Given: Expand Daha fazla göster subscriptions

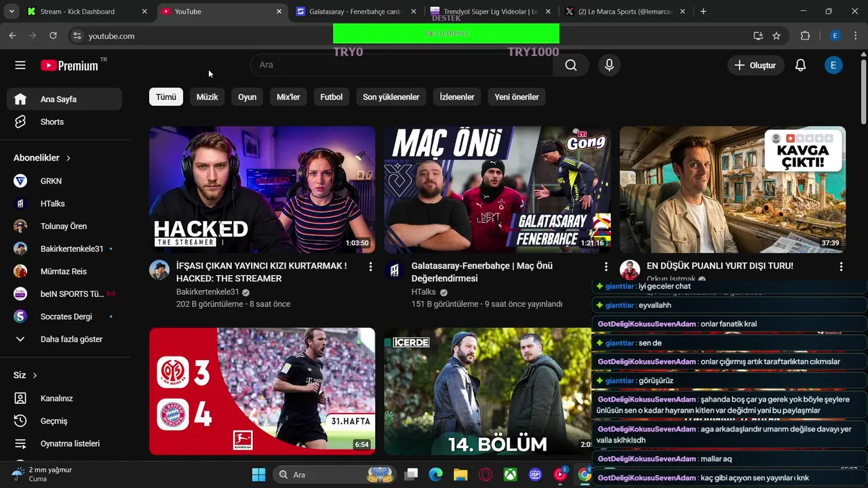Looking at the screenshot, I should point(64,339).
